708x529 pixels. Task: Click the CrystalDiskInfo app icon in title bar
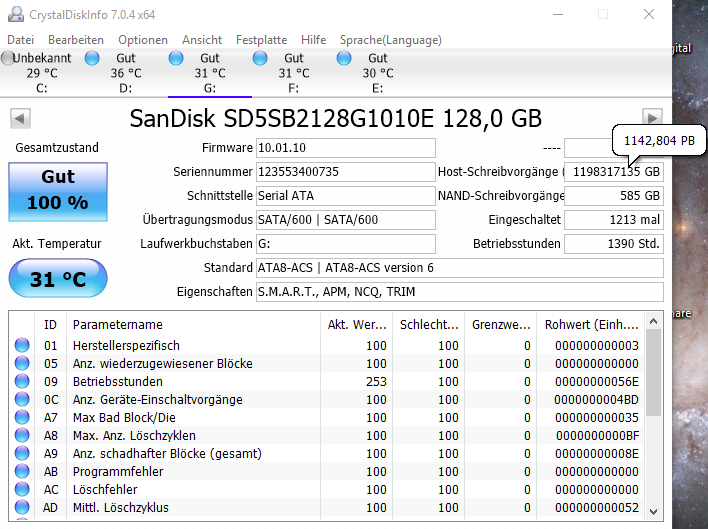pyautogui.click(x=16, y=14)
